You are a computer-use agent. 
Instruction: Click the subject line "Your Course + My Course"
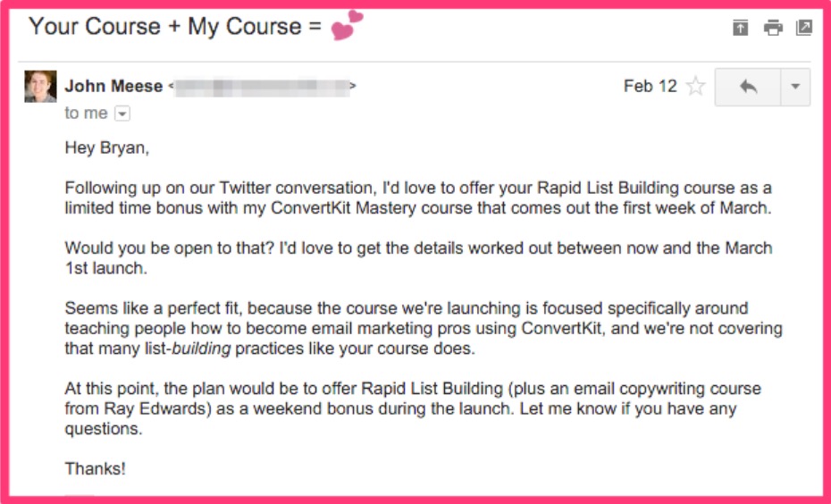pos(164,27)
